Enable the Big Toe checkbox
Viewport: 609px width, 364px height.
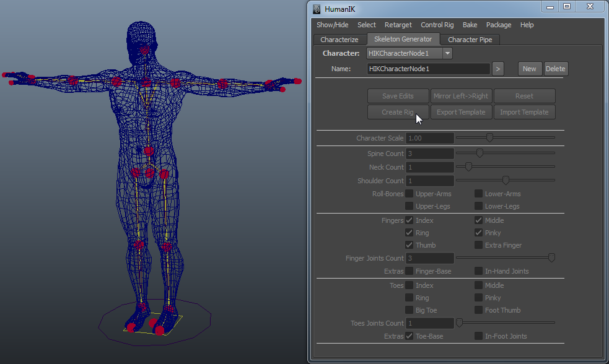click(410, 310)
